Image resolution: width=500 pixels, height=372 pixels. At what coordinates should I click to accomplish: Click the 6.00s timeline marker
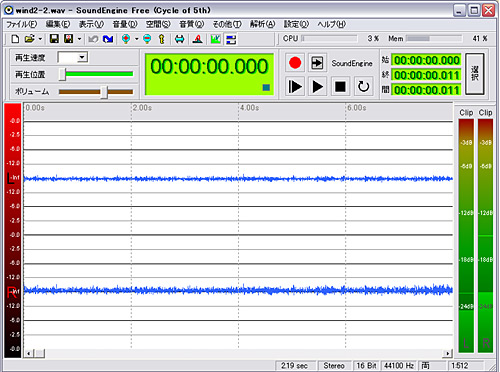coord(357,108)
